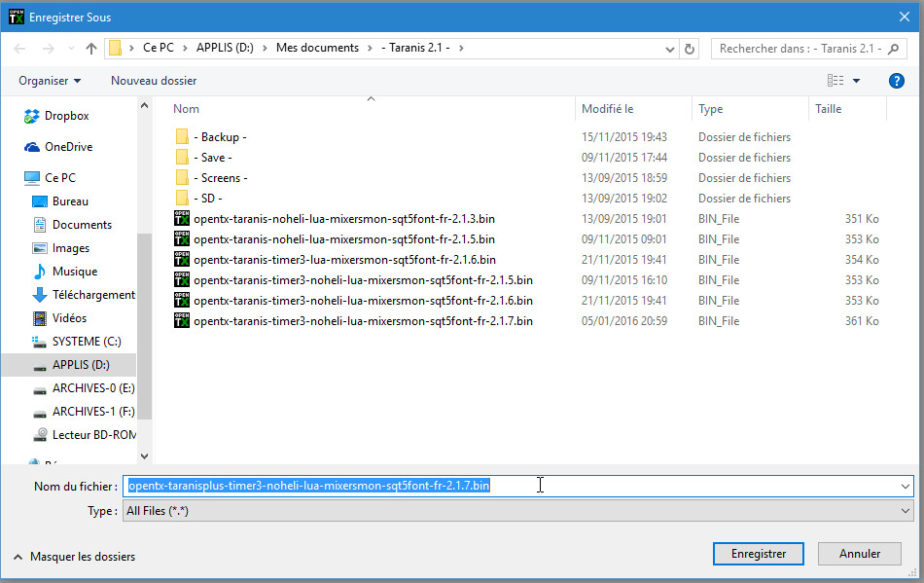Open the Organiser menu

[x=50, y=81]
